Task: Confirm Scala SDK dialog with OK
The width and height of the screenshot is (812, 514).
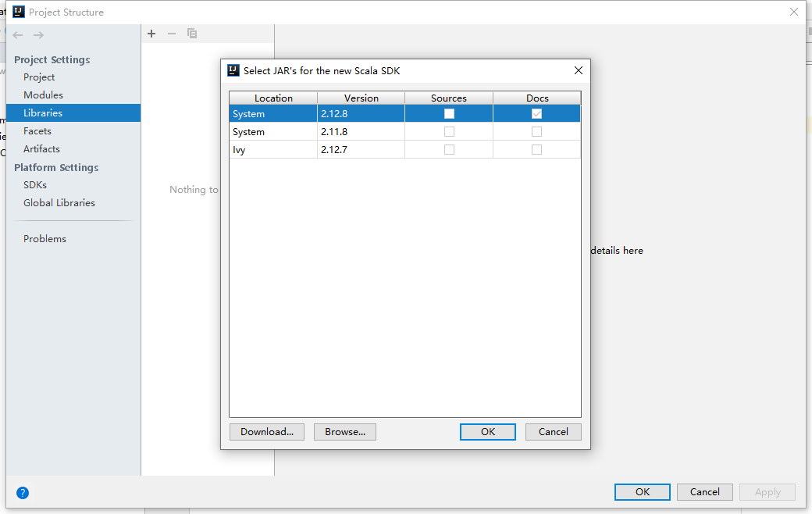Action: (488, 432)
